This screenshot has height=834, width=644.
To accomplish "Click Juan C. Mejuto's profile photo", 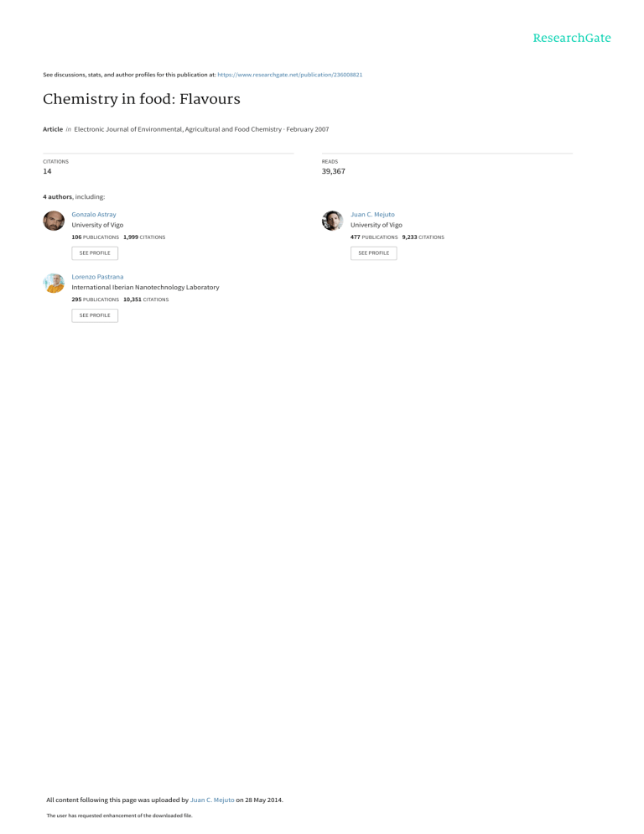I will coord(332,221).
